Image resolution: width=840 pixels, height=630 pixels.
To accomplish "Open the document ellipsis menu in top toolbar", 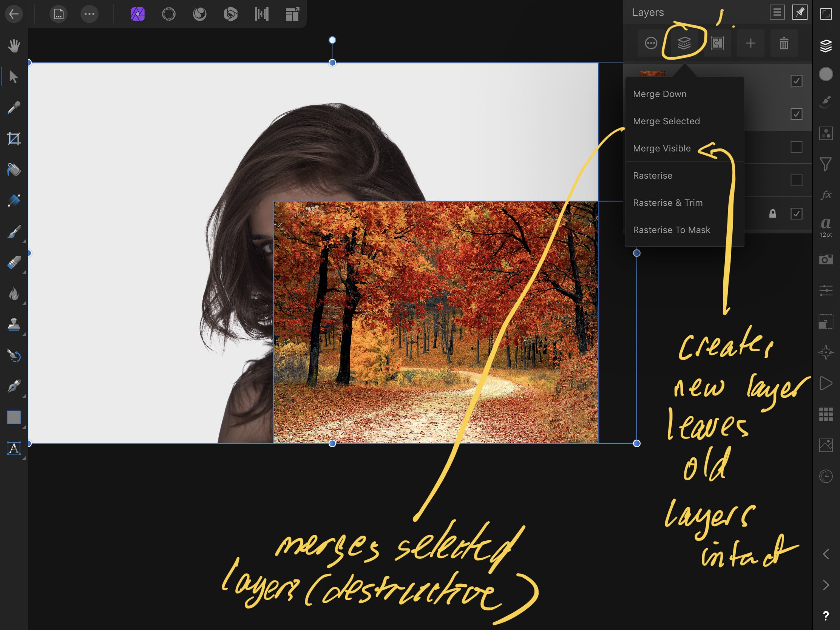I will [x=90, y=14].
